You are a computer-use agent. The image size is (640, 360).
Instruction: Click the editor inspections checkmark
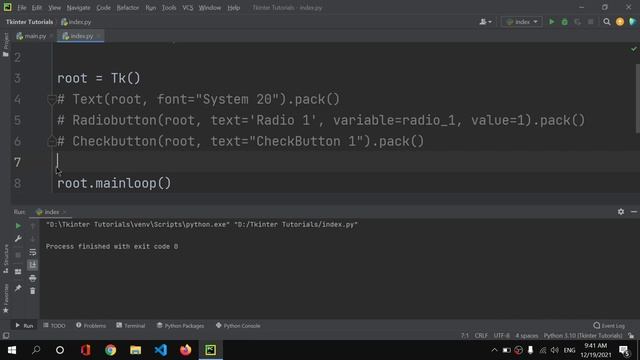tap(633, 49)
